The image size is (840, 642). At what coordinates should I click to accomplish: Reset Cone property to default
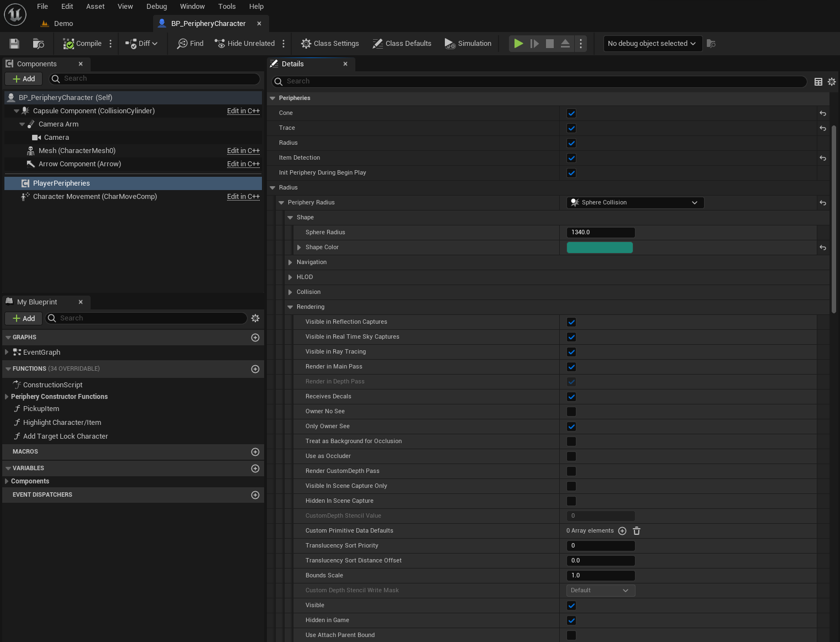823,113
